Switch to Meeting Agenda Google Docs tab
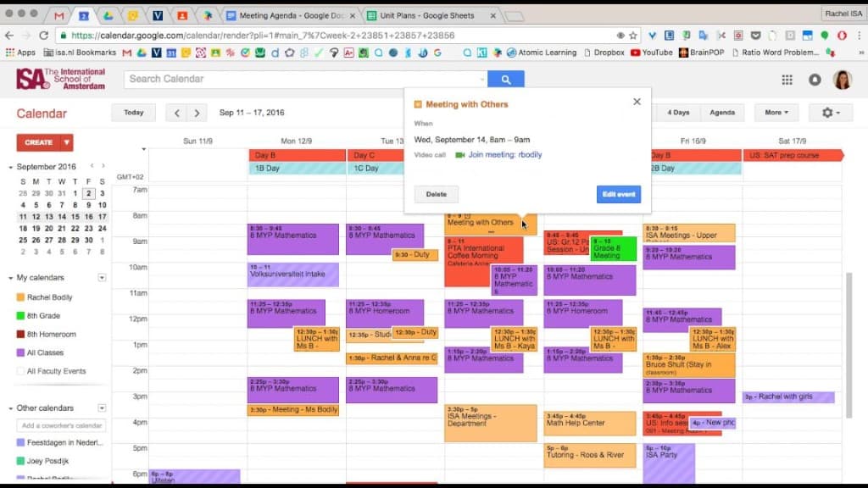 coord(290,15)
